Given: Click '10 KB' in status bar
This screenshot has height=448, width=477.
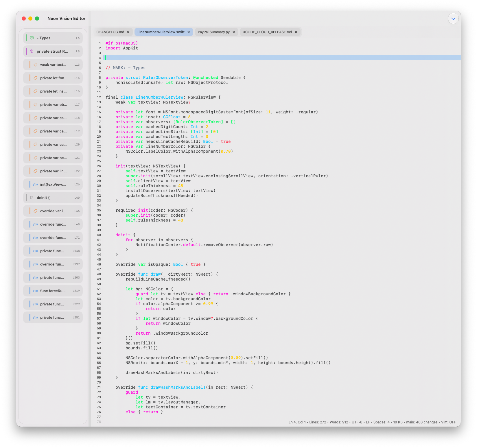Looking at the screenshot, I should 398,422.
